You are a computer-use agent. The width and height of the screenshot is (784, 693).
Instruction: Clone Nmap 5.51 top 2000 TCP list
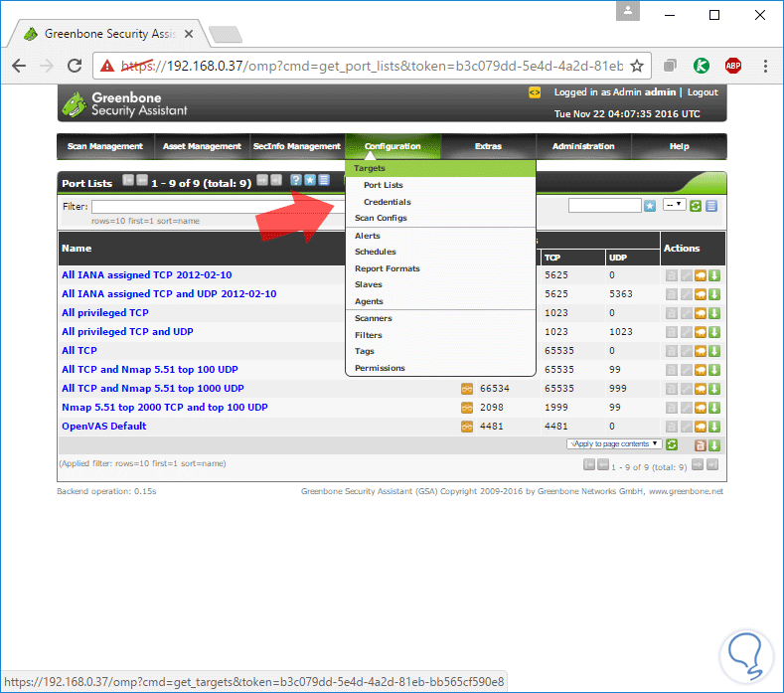click(x=700, y=408)
